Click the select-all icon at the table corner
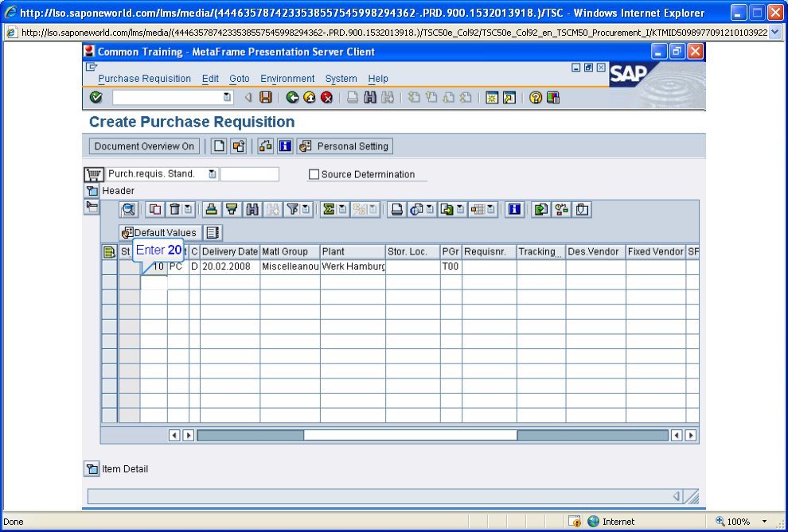This screenshot has width=788, height=532. pyautogui.click(x=109, y=252)
